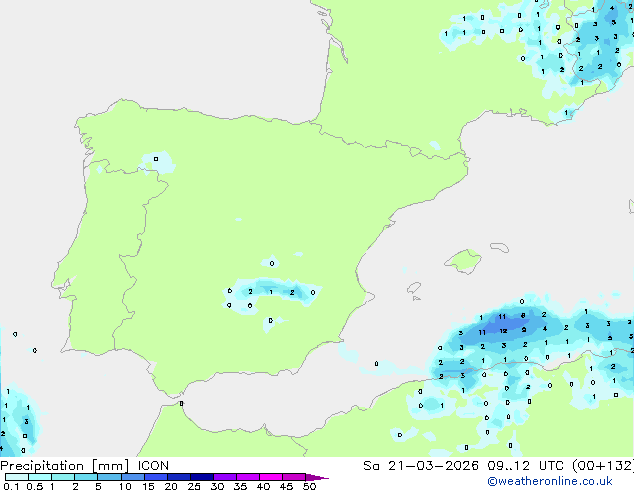The image size is (634, 490).
Task: Click the '09..12' forecast hour range
Action: point(508,466)
